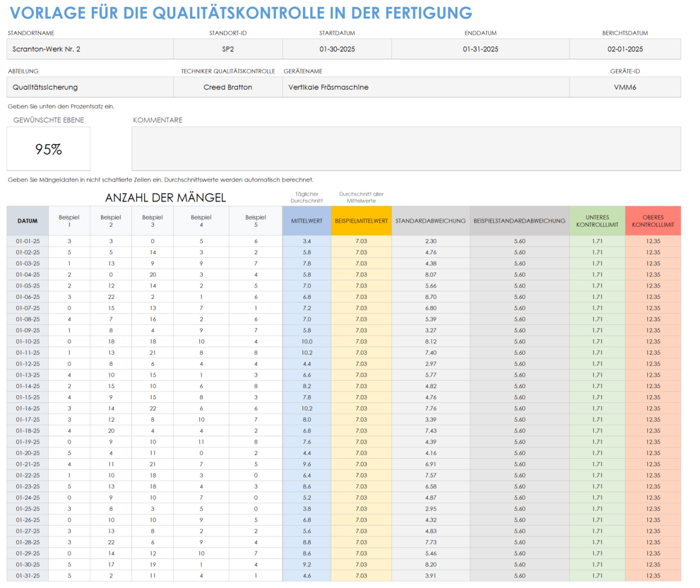Select the Berichtsdatum cell 02-01-2025
Image resolution: width=700 pixels, height=588 pixels.
pos(624,48)
